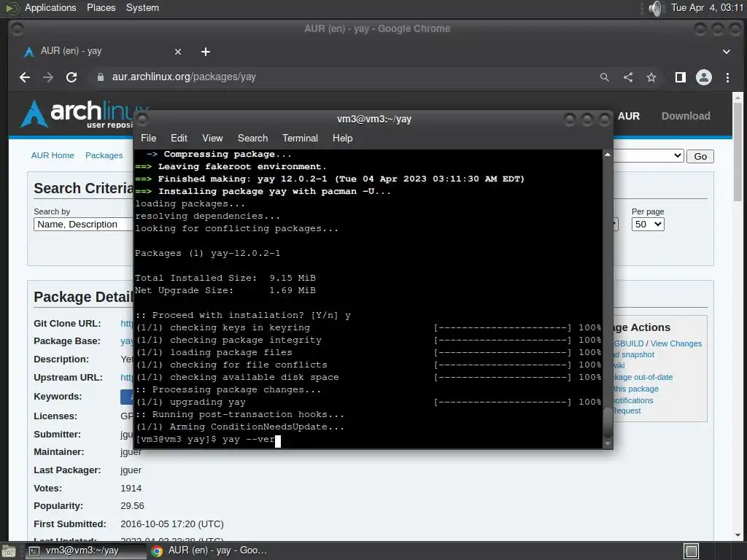Open a new Chrome tab
Image resolution: width=747 pixels, height=560 pixels.
[205, 52]
